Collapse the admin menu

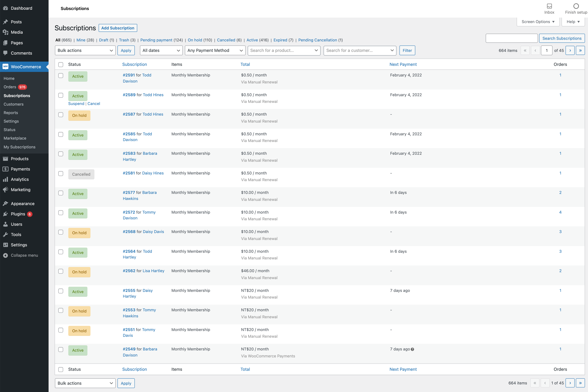[5, 255]
